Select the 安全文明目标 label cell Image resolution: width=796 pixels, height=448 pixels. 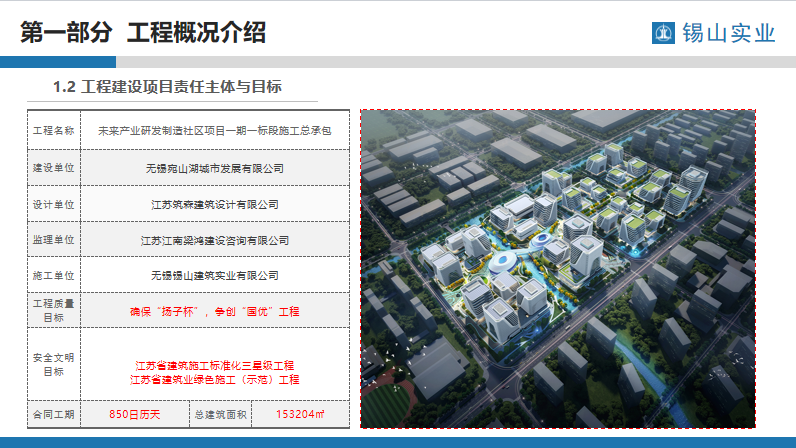click(54, 365)
